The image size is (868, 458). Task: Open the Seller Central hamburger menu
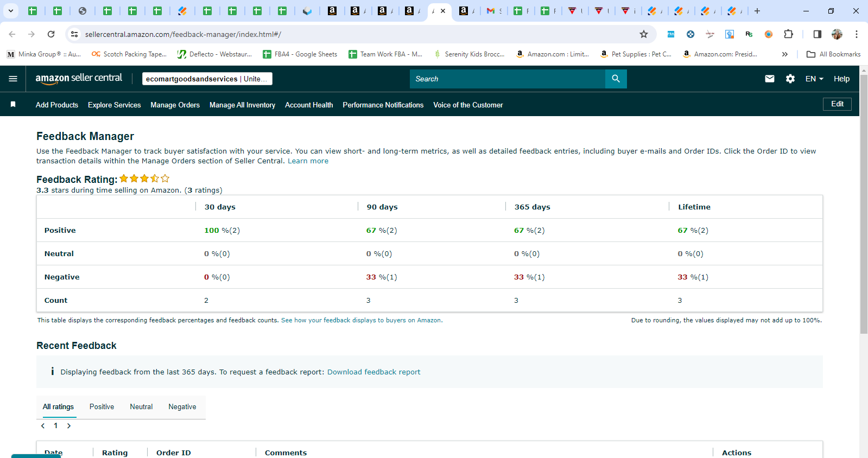(13, 79)
